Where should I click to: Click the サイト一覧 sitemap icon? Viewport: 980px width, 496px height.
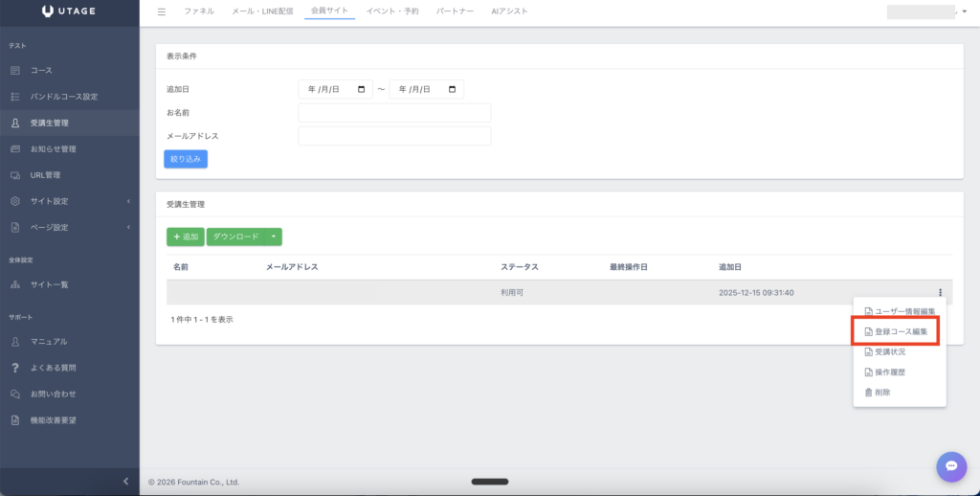point(15,284)
